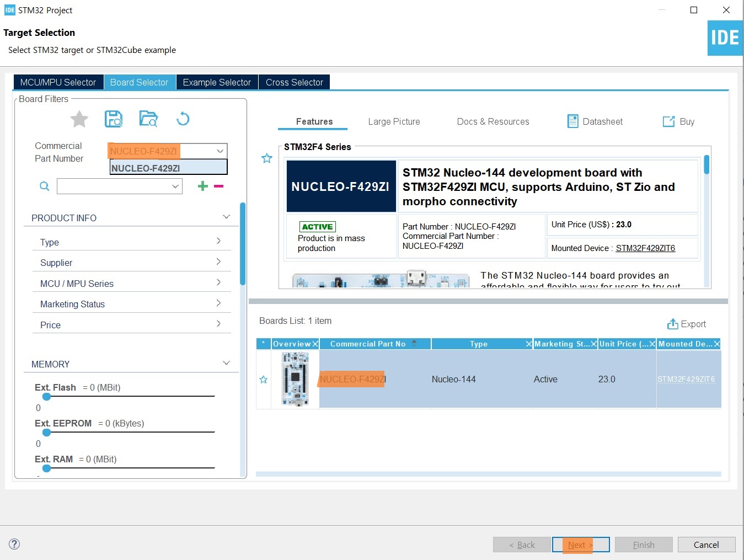This screenshot has width=744, height=560.
Task: Open the help question mark icon
Action: coord(15,544)
